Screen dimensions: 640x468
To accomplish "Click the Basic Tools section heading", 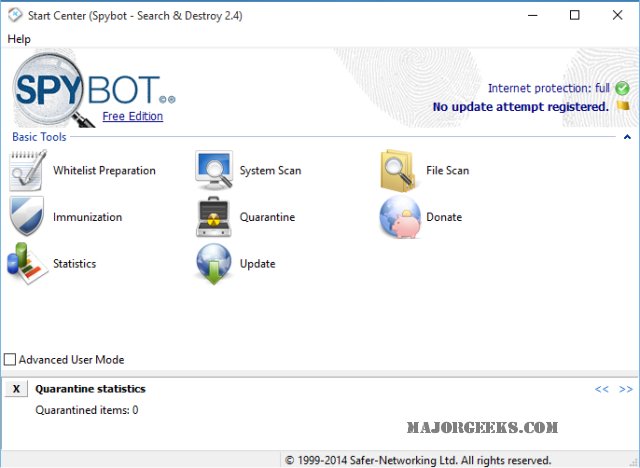I will (x=39, y=137).
